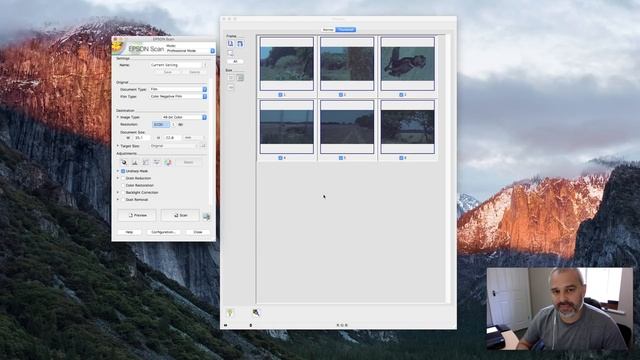Viewport: 640px width, 360px height.
Task: Open the Document Type dropdown
Action: (x=178, y=89)
